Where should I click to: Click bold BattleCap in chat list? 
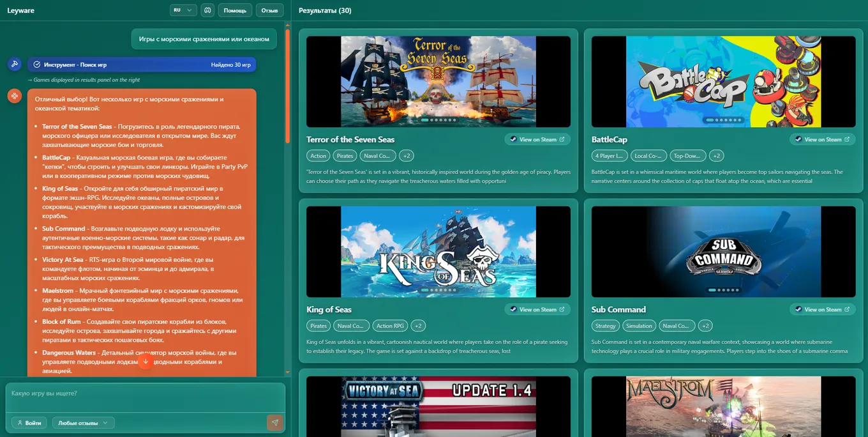click(57, 157)
